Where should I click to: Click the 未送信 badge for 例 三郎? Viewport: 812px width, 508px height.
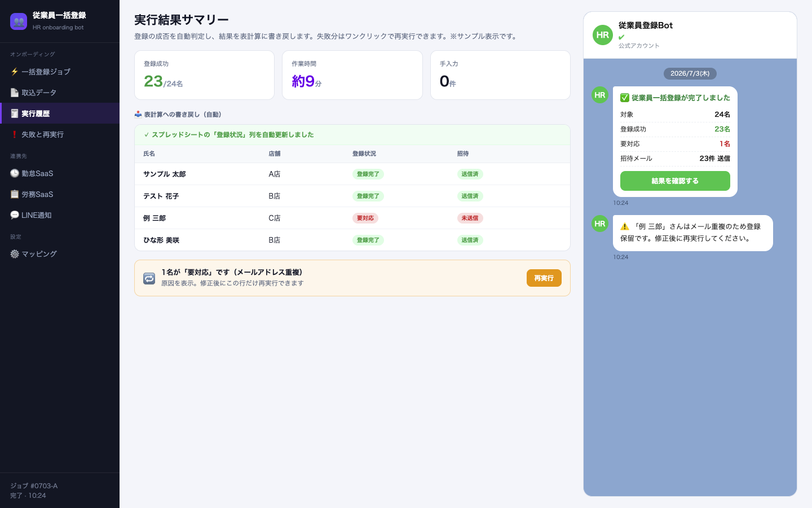coord(470,218)
